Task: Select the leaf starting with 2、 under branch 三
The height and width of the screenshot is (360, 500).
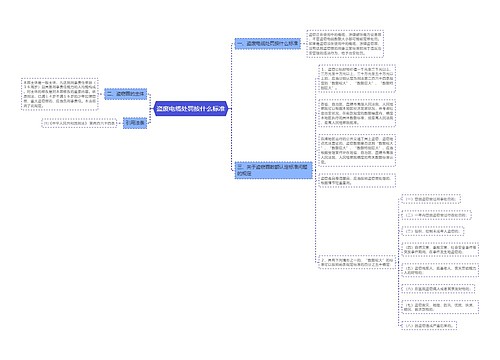Action: [x=357, y=262]
